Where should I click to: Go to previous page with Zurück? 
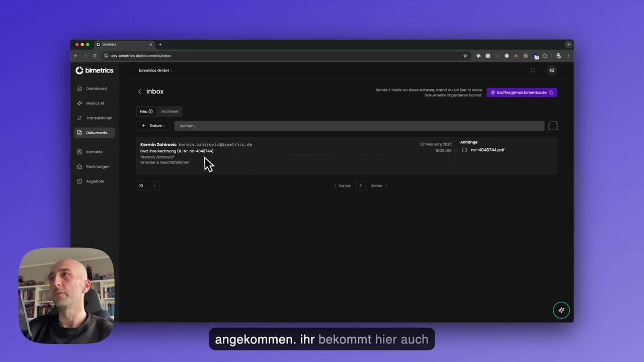coord(343,186)
